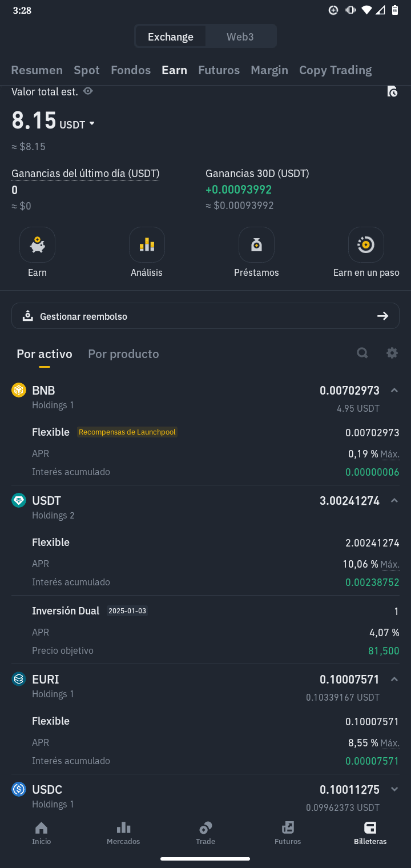Viewport: 411px width, 868px height.
Task: Open the USDT currency unit dropdown
Action: tap(77, 124)
